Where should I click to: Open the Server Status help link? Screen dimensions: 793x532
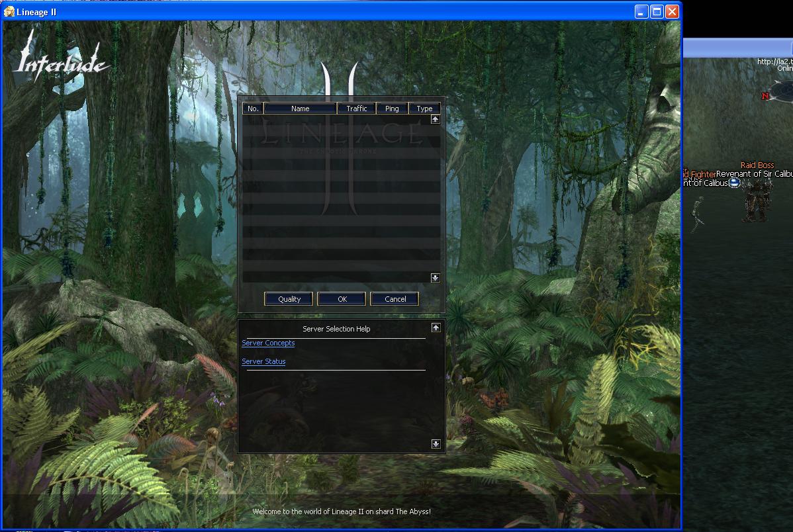pyautogui.click(x=263, y=361)
